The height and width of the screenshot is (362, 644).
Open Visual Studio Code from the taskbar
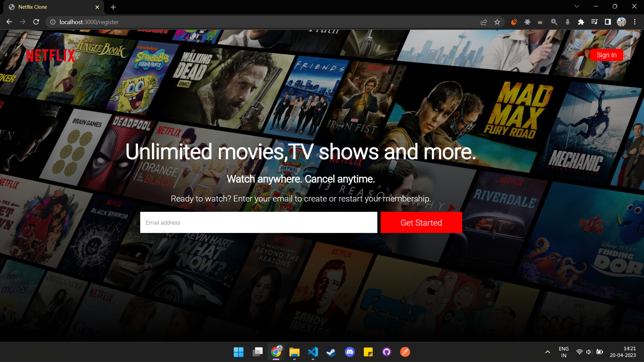[313, 352]
